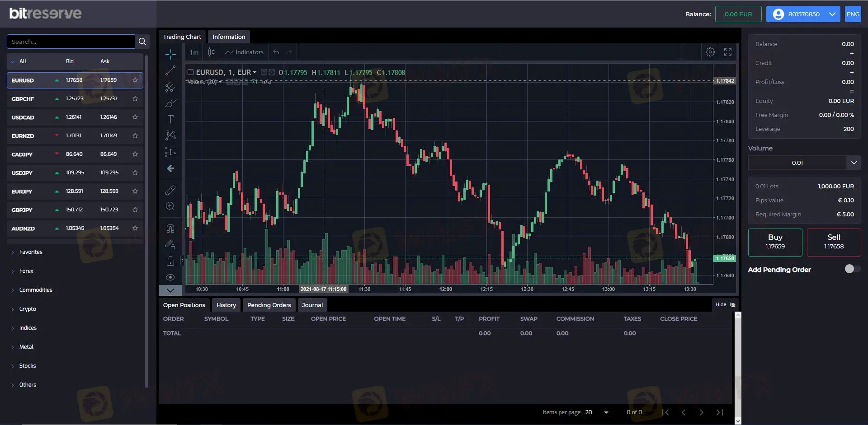Viewport: 868px width, 425px height.
Task: Open account 801570850 dropdown
Action: (x=803, y=14)
